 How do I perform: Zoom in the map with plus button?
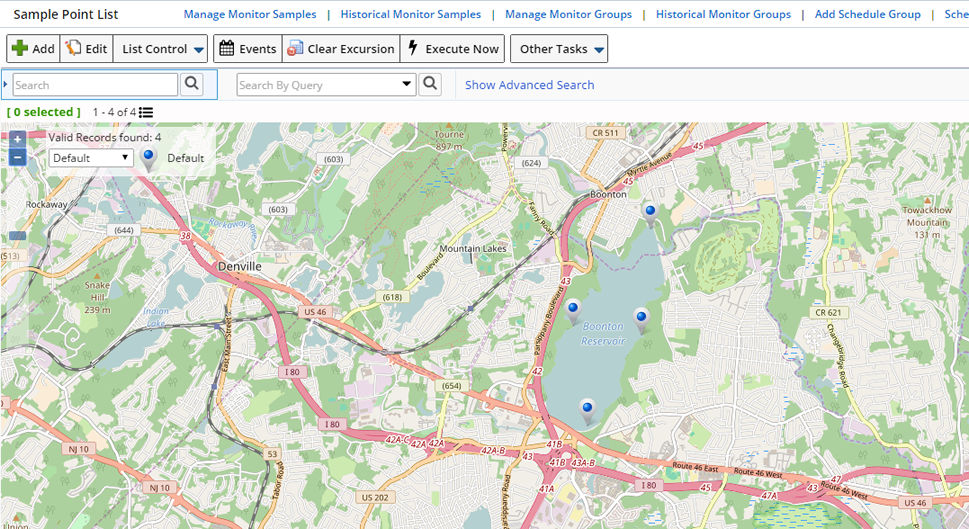pos(17,139)
